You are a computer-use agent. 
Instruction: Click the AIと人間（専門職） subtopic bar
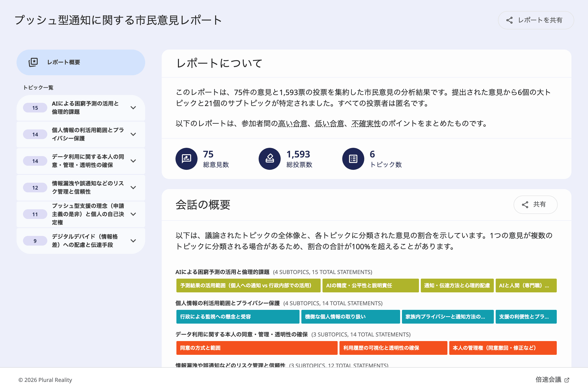pos(526,286)
